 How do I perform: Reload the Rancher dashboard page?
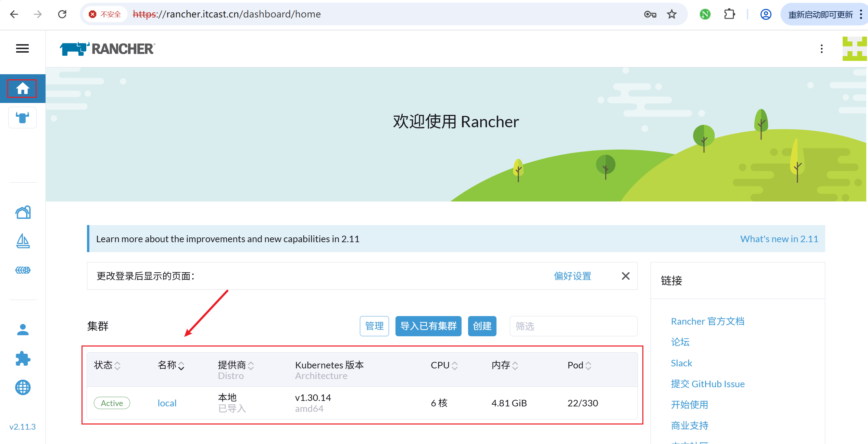pyautogui.click(x=62, y=14)
